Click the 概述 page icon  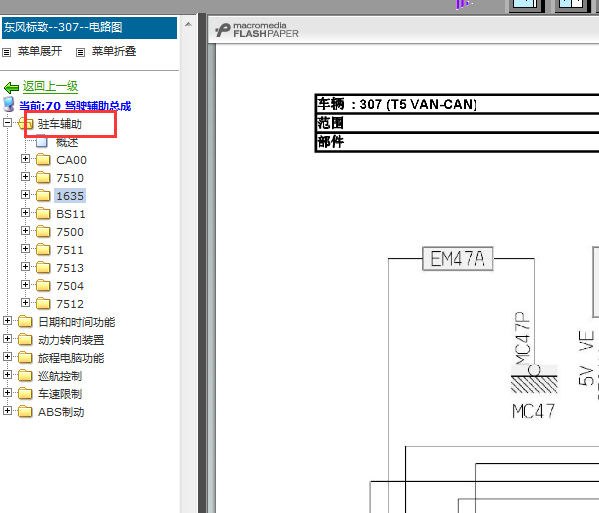pos(42,142)
